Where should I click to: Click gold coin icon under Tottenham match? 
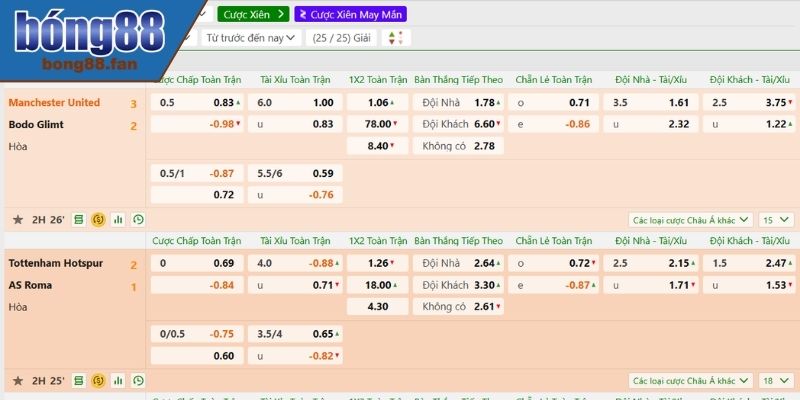coord(98,381)
